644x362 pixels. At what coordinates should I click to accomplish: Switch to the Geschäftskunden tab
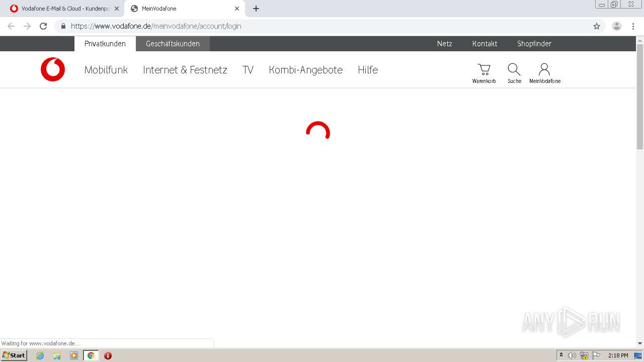pos(173,44)
